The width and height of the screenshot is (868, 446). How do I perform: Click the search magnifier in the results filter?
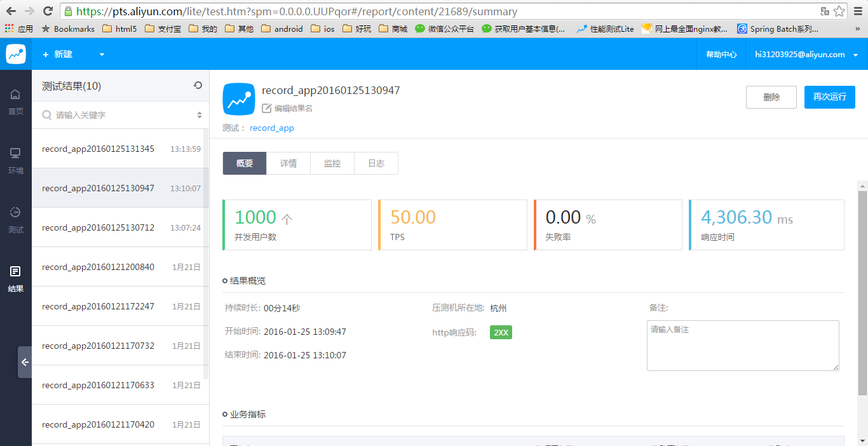point(46,115)
